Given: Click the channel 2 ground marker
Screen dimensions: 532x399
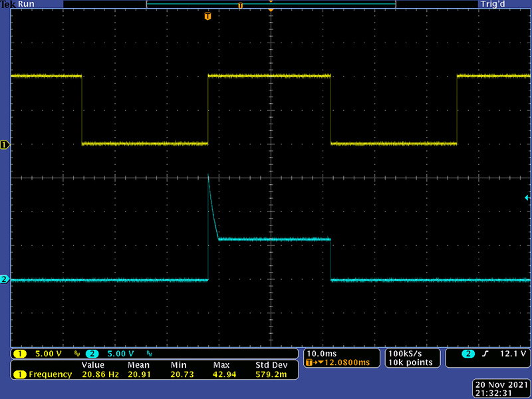Looking at the screenshot, I should 5,280.
